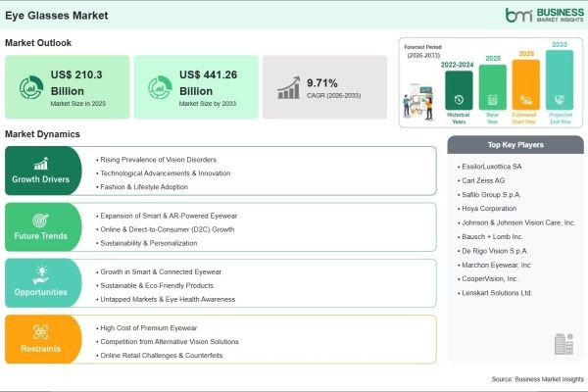Click Sustainable & Eco-Friendly Products
This screenshot has width=588, height=392.
157,285
